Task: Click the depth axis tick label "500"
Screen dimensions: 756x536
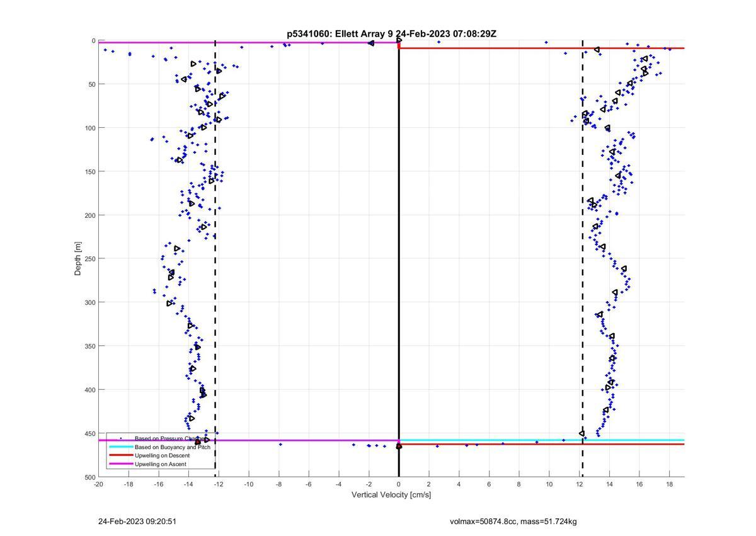Action: (89, 477)
